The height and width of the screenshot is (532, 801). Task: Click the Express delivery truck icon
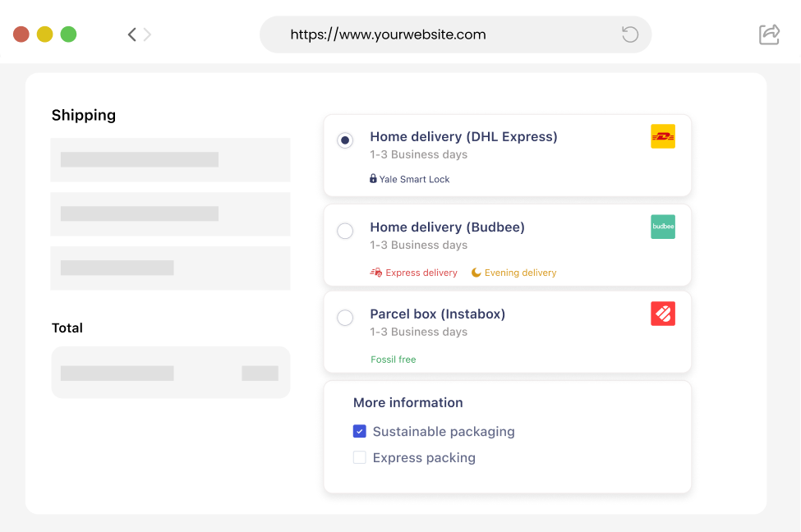click(x=376, y=273)
